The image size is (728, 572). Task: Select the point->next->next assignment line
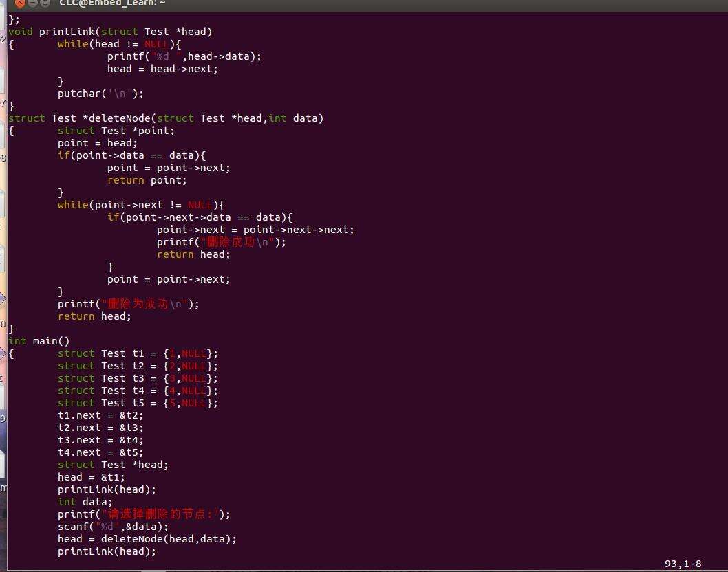click(x=255, y=230)
